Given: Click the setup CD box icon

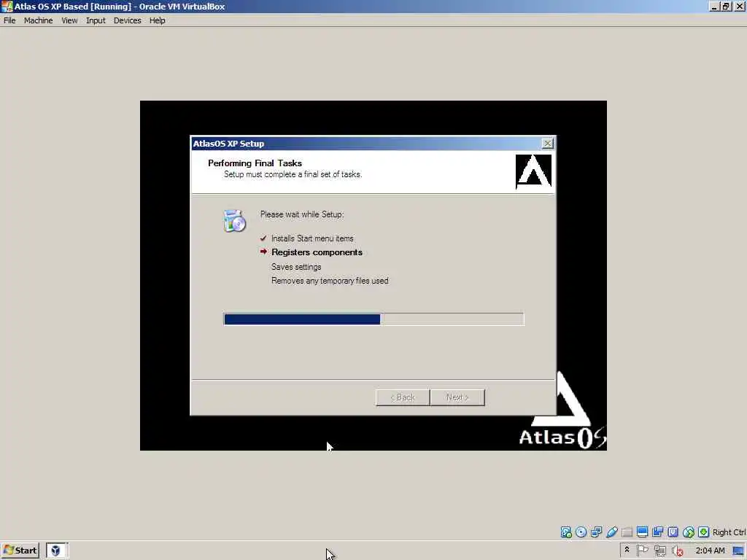Looking at the screenshot, I should (x=235, y=220).
